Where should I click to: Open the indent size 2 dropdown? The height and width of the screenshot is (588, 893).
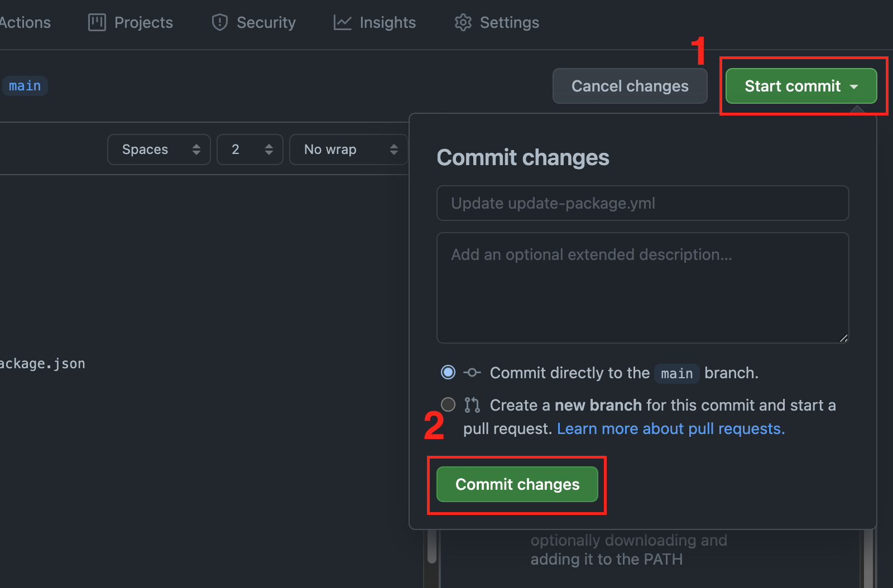249,149
